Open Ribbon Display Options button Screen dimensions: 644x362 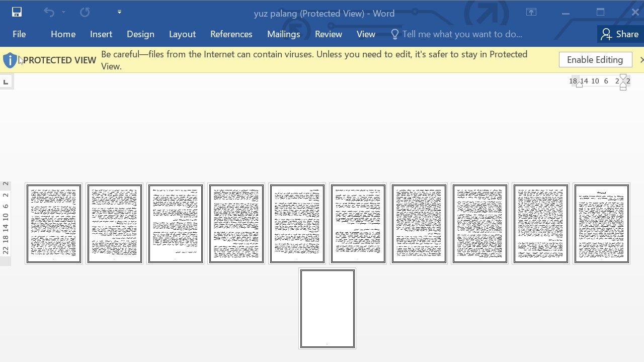531,13
